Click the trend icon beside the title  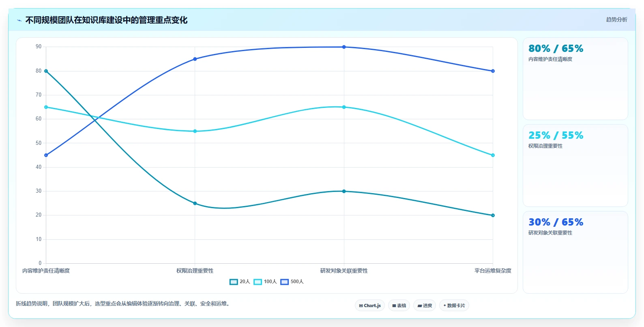pyautogui.click(x=19, y=20)
